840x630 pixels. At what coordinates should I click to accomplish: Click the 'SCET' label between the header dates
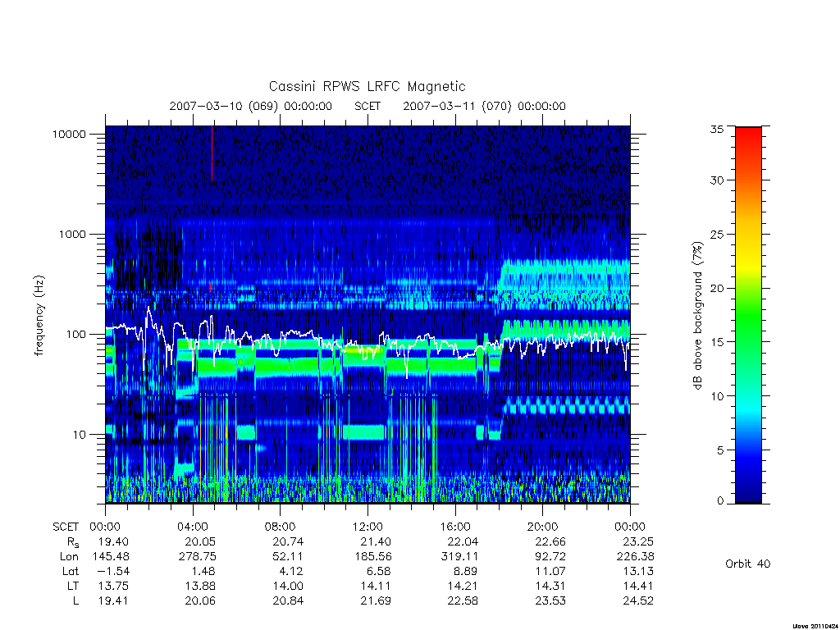pyautogui.click(x=367, y=106)
